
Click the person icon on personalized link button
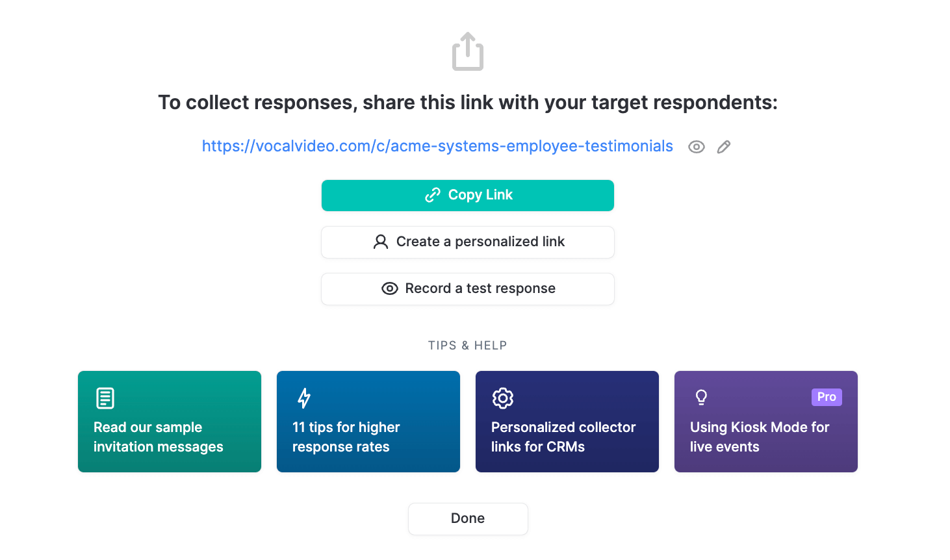[380, 241]
